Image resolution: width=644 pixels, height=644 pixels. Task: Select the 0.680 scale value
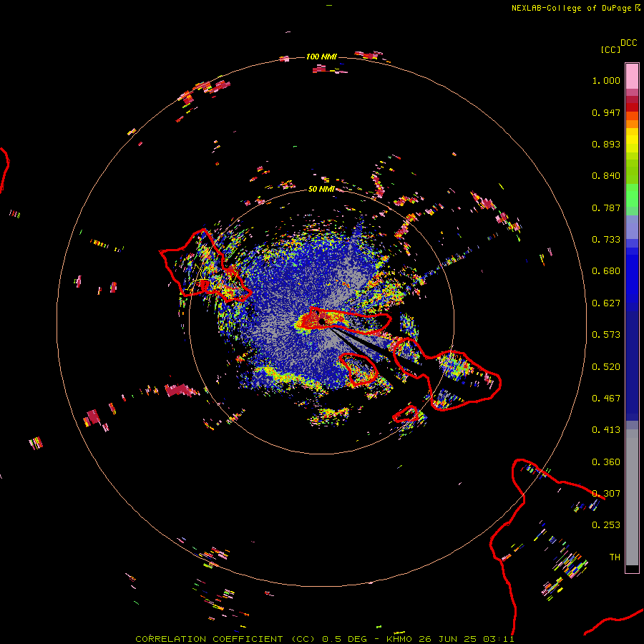click(606, 271)
